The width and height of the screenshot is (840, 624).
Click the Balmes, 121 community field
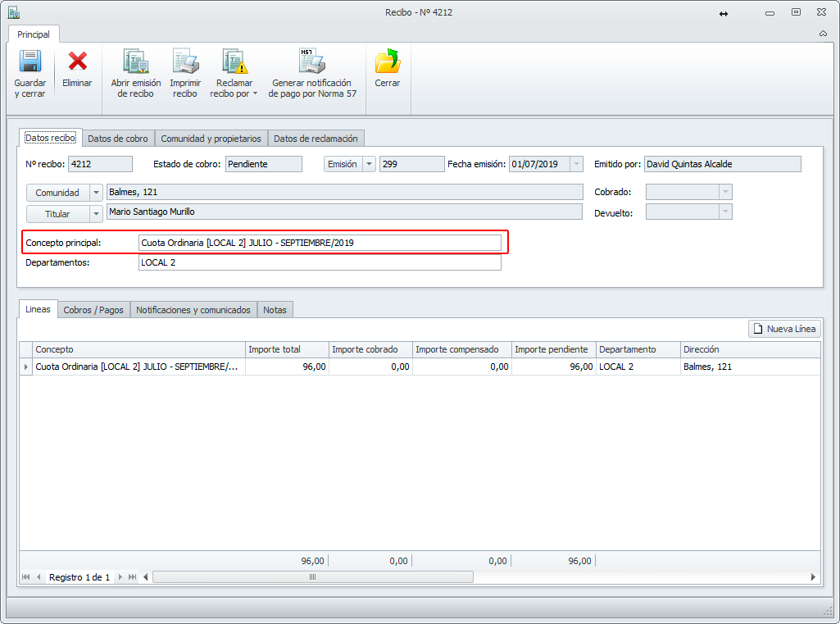point(344,192)
